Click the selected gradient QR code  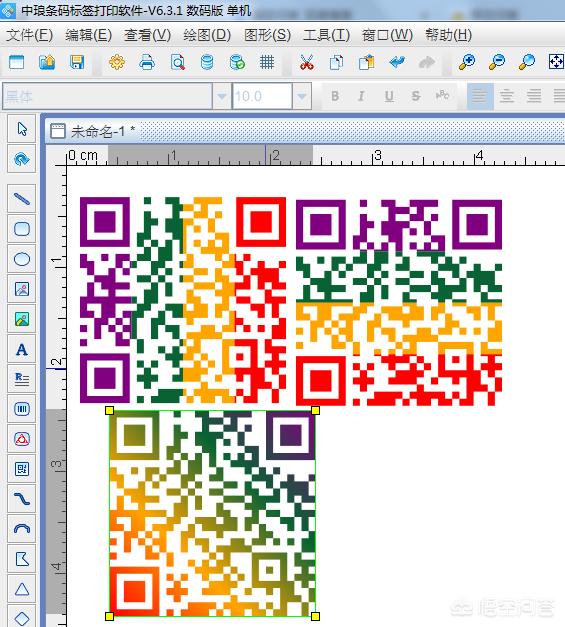tap(212, 513)
